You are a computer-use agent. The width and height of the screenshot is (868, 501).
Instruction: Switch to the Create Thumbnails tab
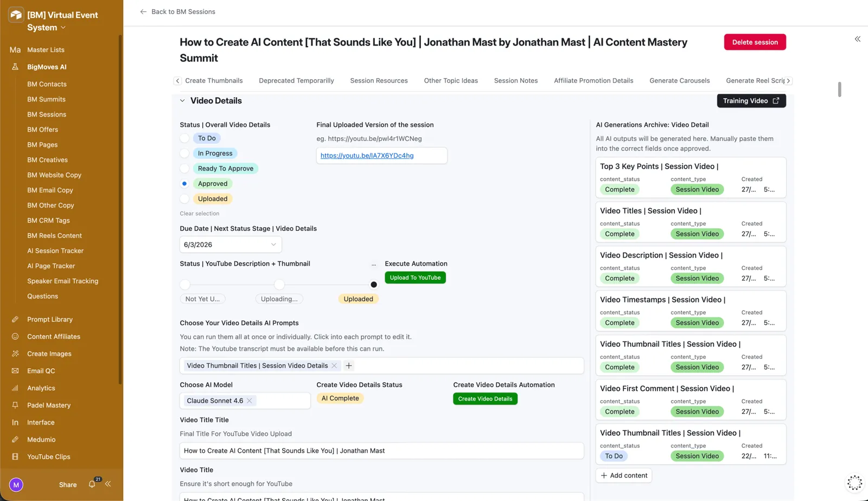coord(214,81)
